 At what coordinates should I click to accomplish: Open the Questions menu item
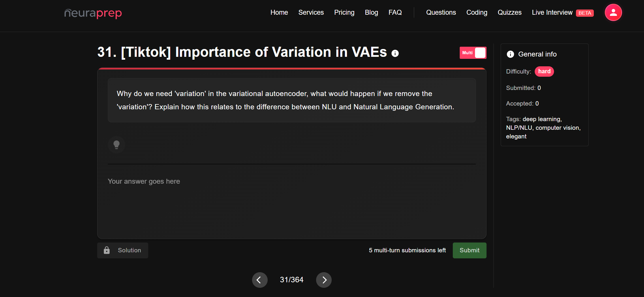[x=441, y=12]
